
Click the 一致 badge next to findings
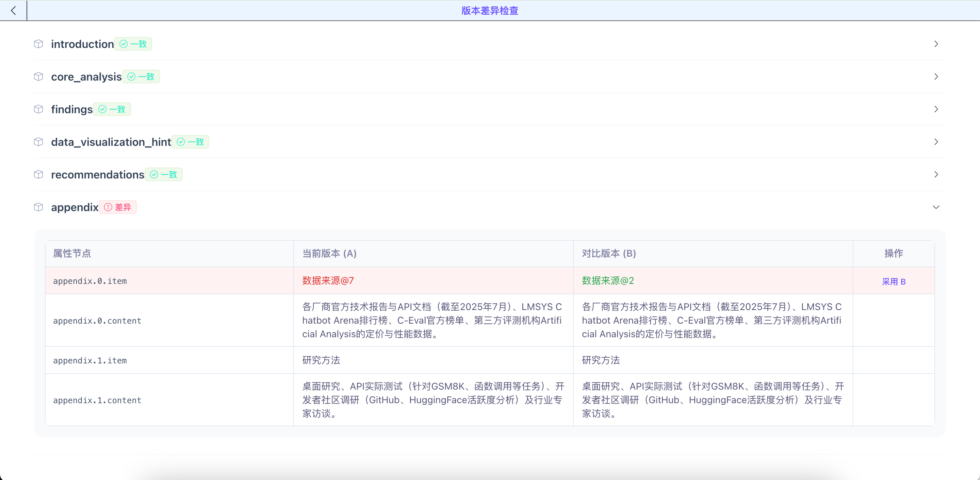point(112,109)
